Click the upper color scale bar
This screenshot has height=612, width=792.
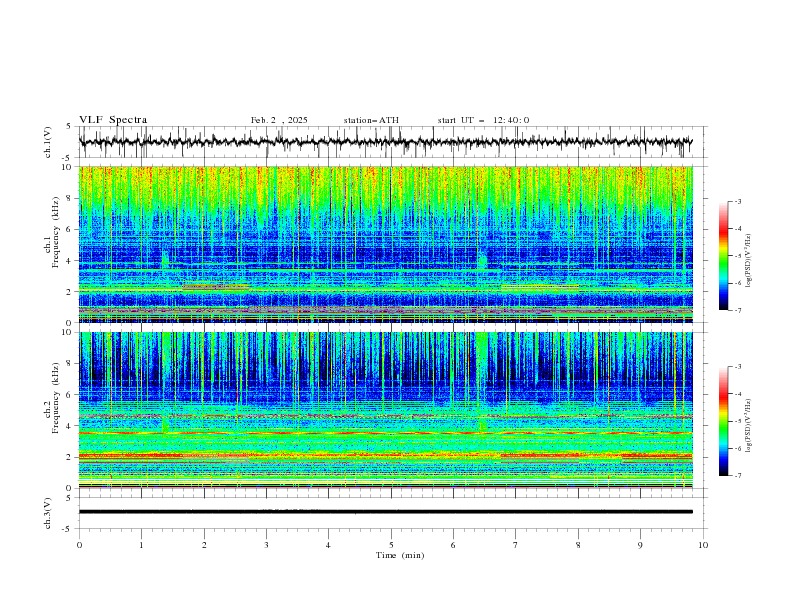click(x=724, y=255)
